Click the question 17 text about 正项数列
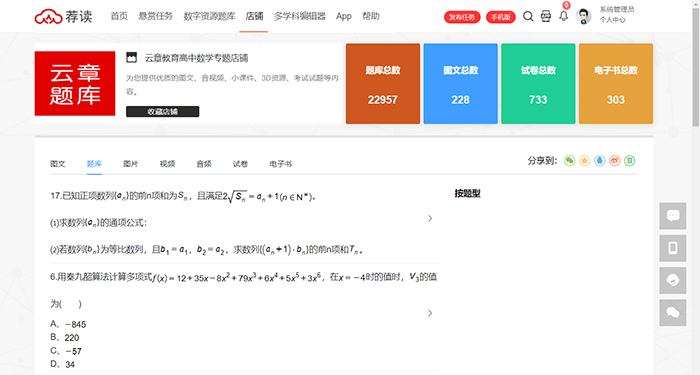 coord(183,196)
